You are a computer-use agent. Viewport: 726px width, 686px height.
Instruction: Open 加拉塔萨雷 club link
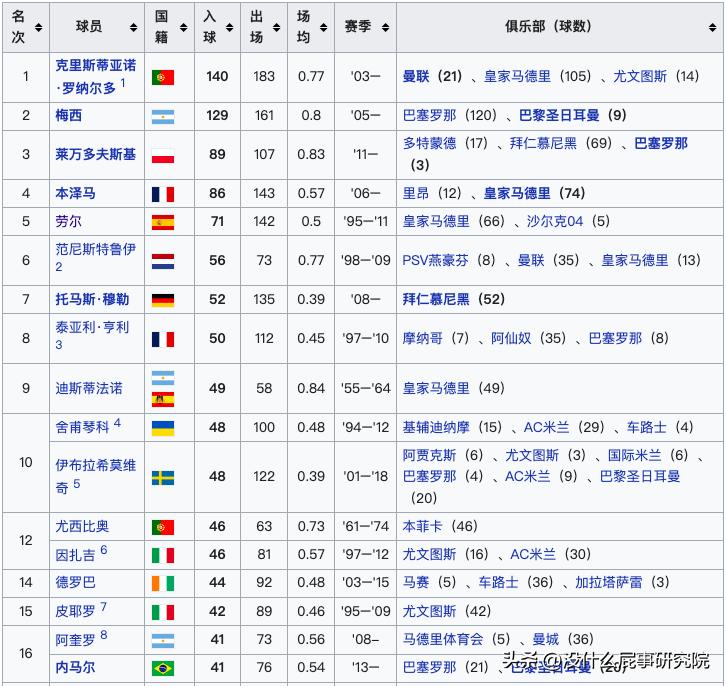tap(608, 582)
